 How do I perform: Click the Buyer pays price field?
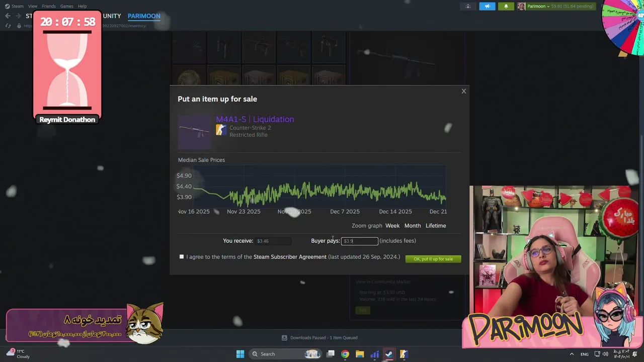[360, 241]
